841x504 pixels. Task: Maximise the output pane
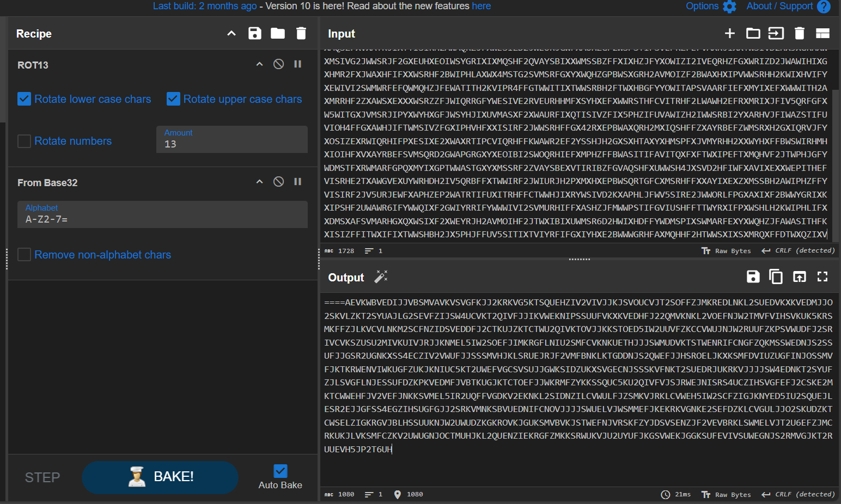[x=822, y=277]
